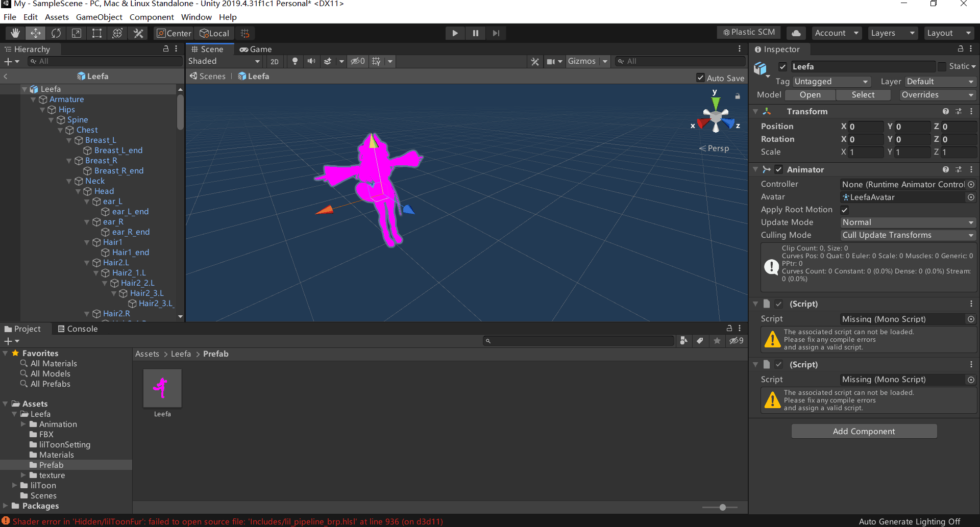Click the Select model button
The image size is (980, 527).
[x=863, y=95]
